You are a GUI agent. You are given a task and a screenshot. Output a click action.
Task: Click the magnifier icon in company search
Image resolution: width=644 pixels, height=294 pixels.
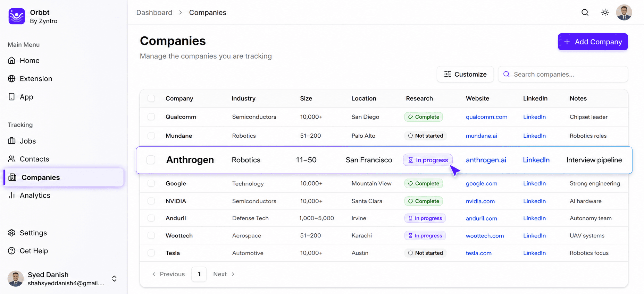click(507, 74)
